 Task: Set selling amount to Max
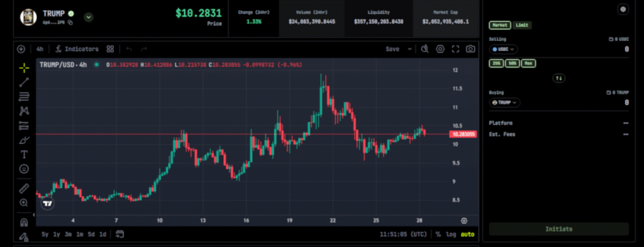point(528,63)
